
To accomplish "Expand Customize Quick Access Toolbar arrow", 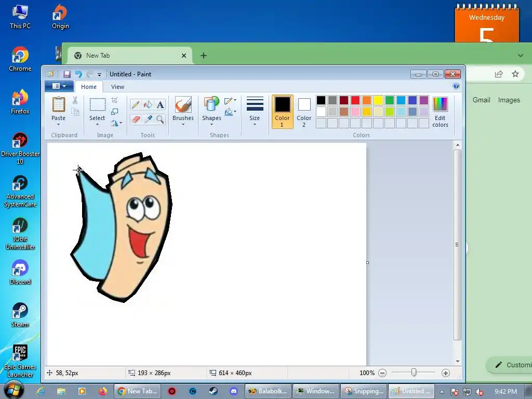I will click(99, 75).
